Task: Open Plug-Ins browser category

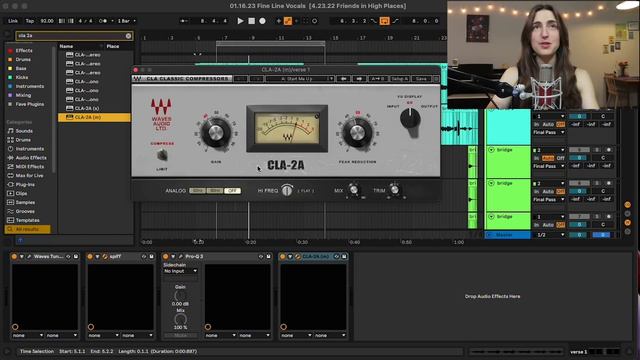Action: (x=24, y=184)
